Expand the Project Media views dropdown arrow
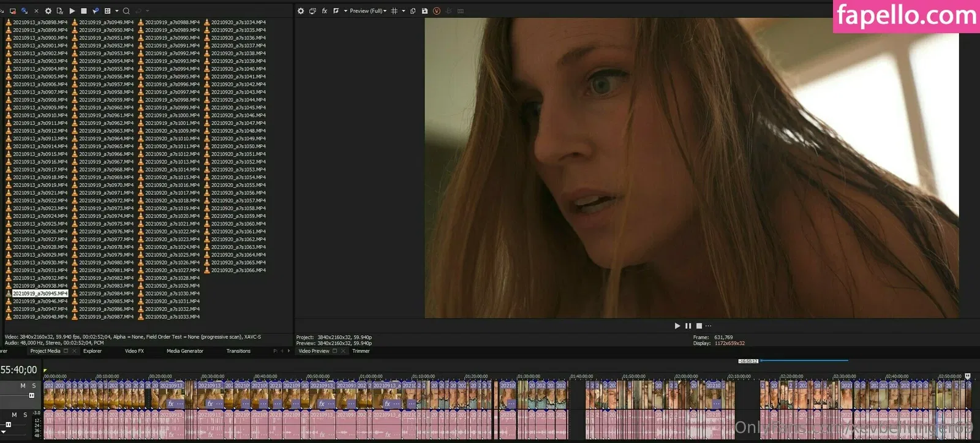Image resolution: width=980 pixels, height=443 pixels. pyautogui.click(x=116, y=11)
